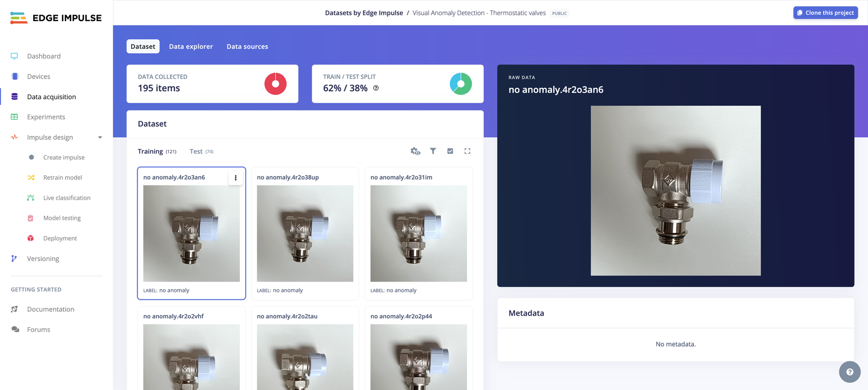
Task: Open the help question mark bubble
Action: coord(850,372)
